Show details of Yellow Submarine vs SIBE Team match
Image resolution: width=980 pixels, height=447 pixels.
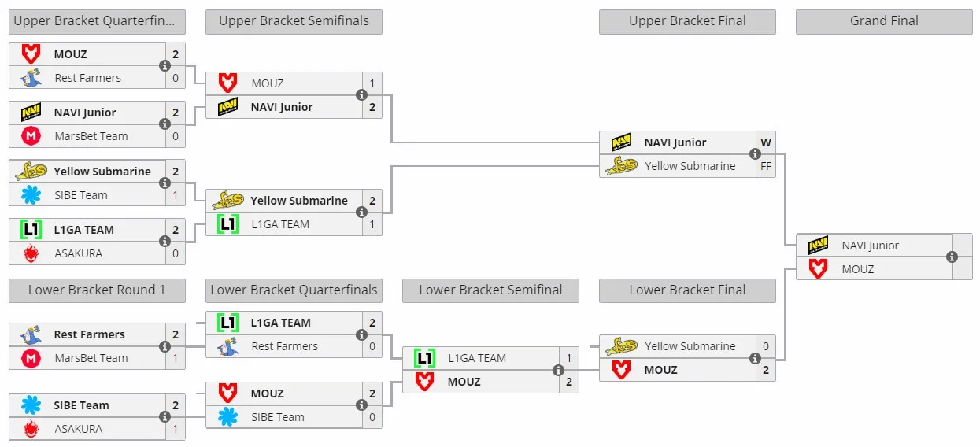[x=165, y=183]
